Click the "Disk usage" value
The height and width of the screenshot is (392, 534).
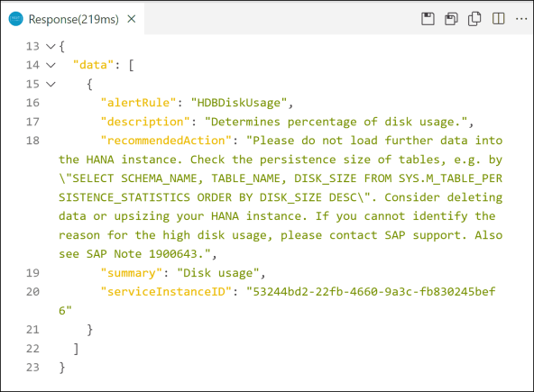pyautogui.click(x=218, y=273)
